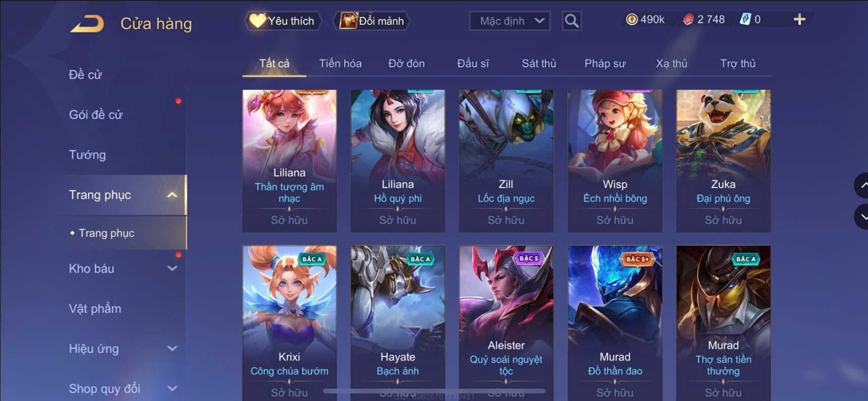Image resolution: width=868 pixels, height=401 pixels.
Task: Expand Shop quy đổi sidebar section
Action: coord(172,388)
